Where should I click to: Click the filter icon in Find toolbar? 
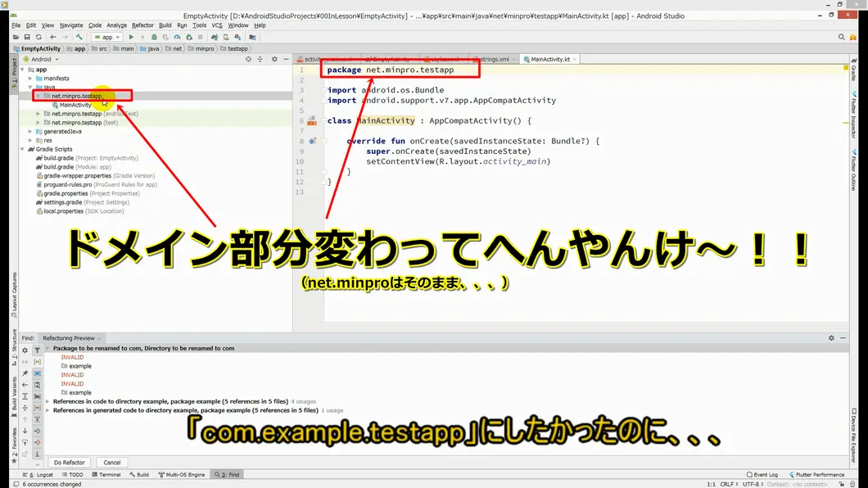click(37, 350)
